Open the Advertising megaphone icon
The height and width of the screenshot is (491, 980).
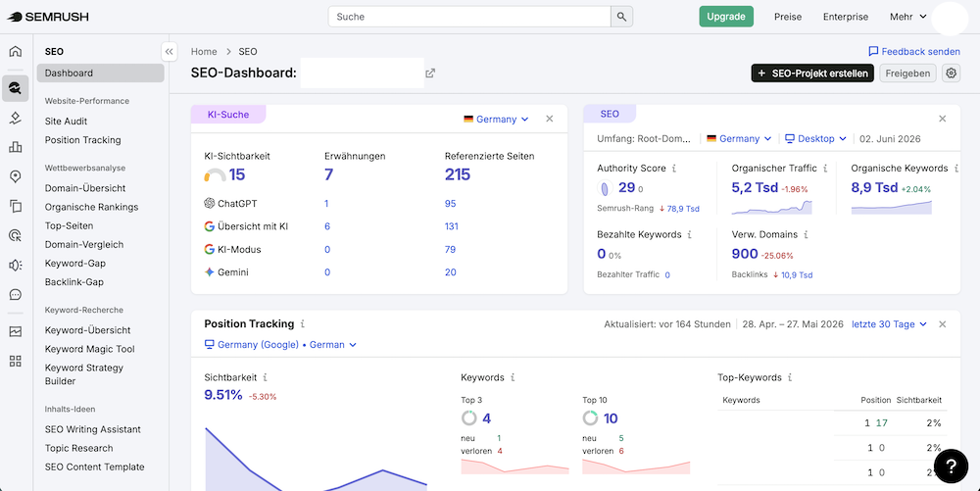(x=15, y=265)
